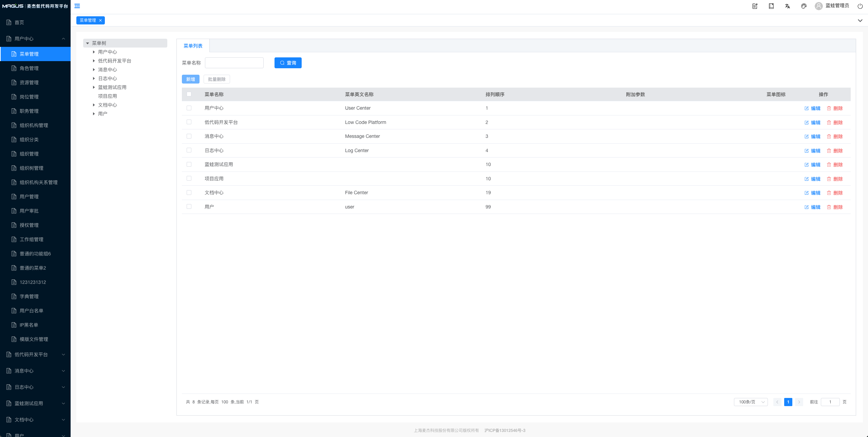Delete the 蓝蛙测试应用 row

pos(835,165)
